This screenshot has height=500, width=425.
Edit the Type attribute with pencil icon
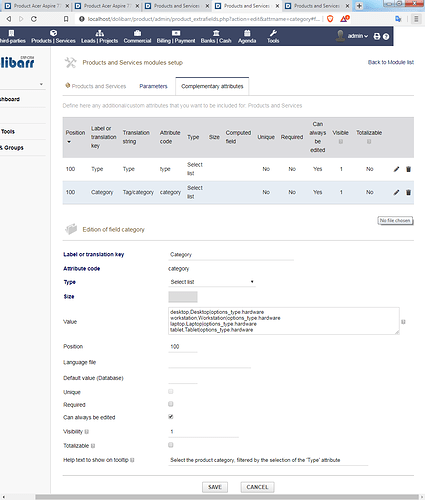(396, 169)
